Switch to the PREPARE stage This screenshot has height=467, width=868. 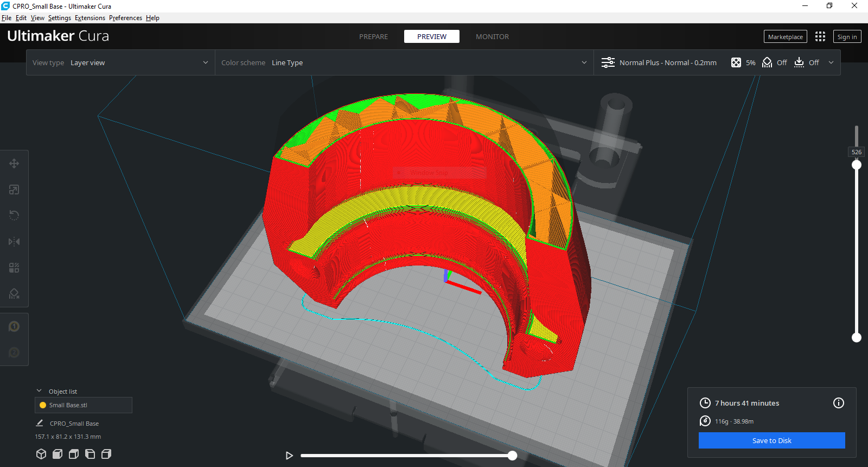click(x=373, y=36)
